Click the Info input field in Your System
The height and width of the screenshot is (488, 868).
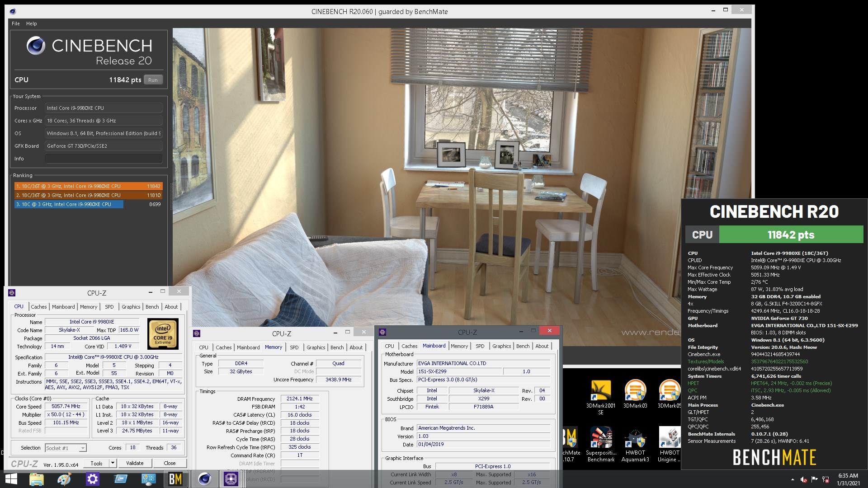[104, 159]
